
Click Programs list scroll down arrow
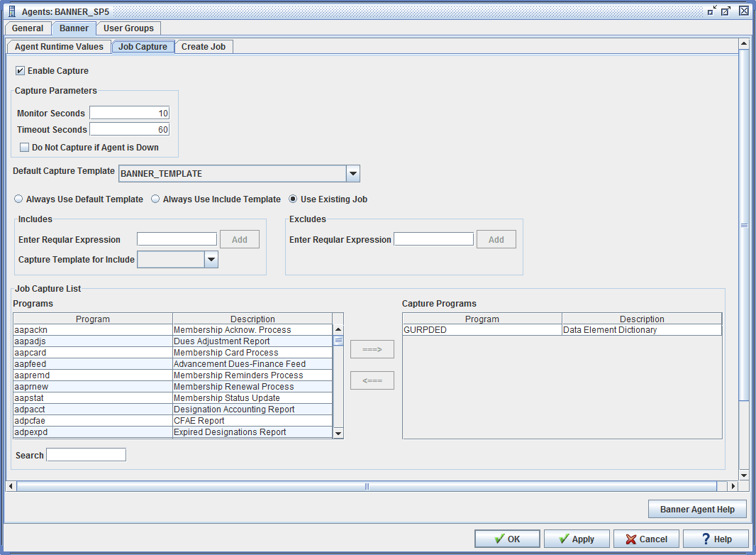point(338,434)
